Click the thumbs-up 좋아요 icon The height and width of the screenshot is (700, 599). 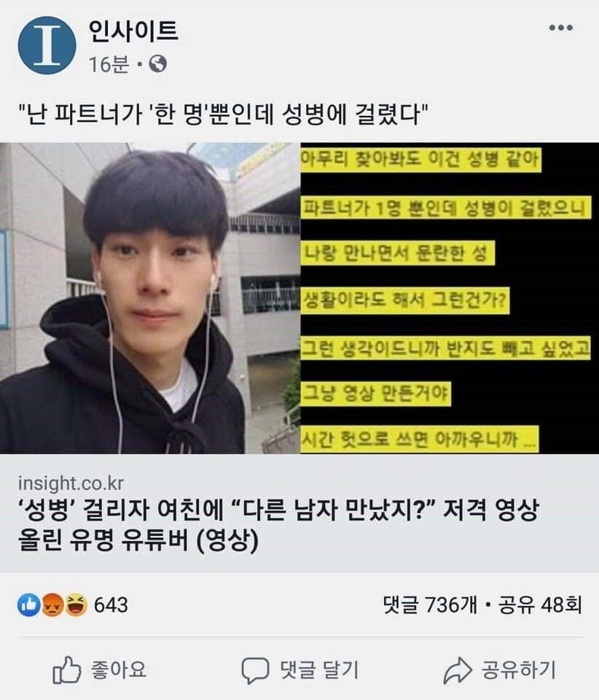(67, 669)
